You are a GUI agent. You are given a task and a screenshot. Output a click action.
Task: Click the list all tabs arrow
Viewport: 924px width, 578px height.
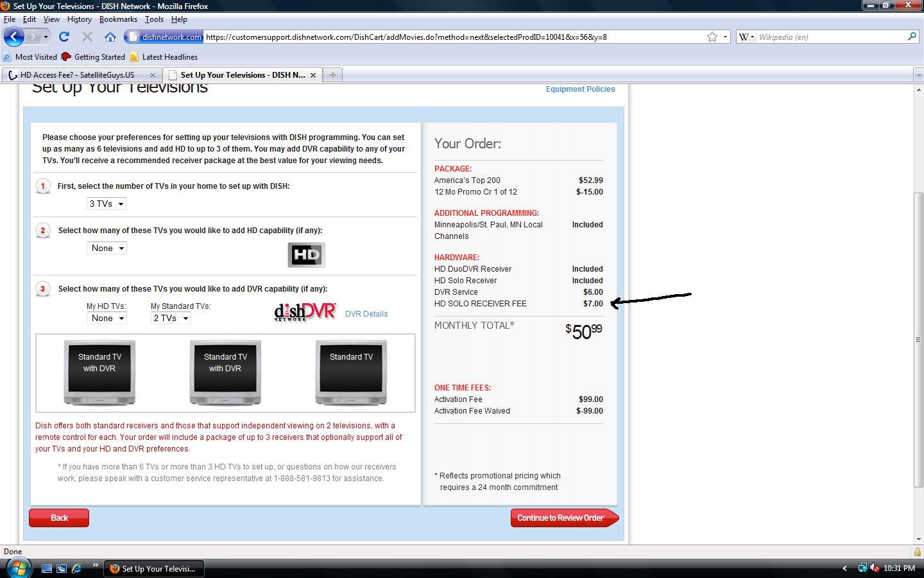click(x=918, y=75)
